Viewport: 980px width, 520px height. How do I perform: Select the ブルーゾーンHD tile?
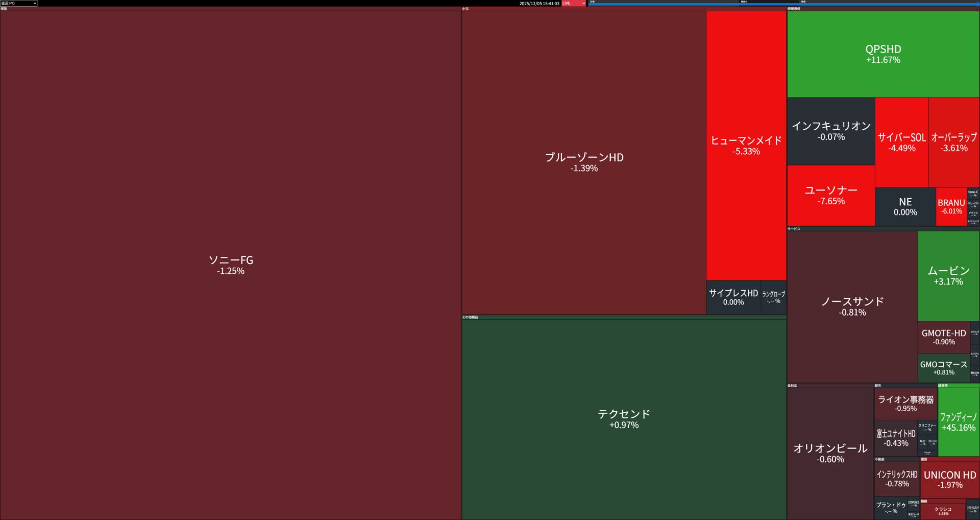click(584, 162)
